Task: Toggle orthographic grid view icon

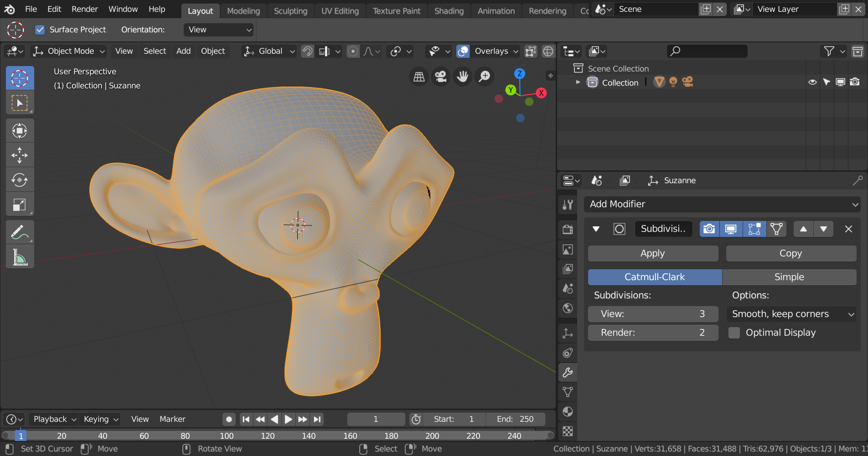Action: point(418,77)
